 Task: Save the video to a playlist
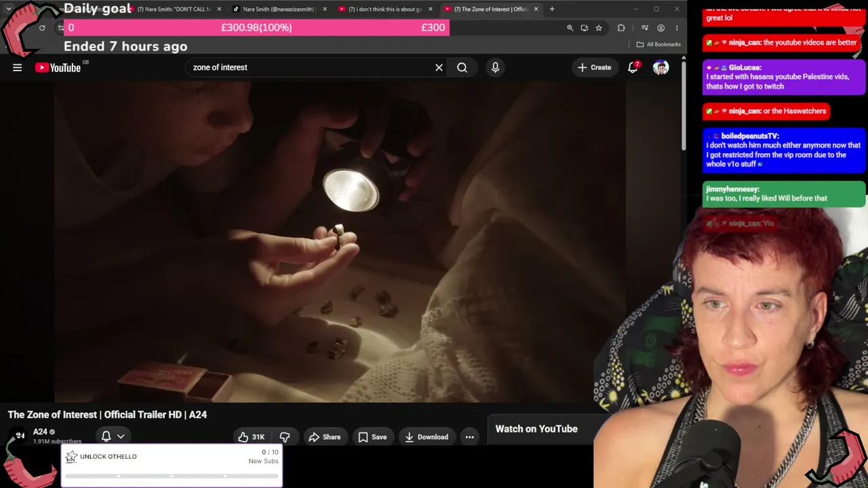372,437
